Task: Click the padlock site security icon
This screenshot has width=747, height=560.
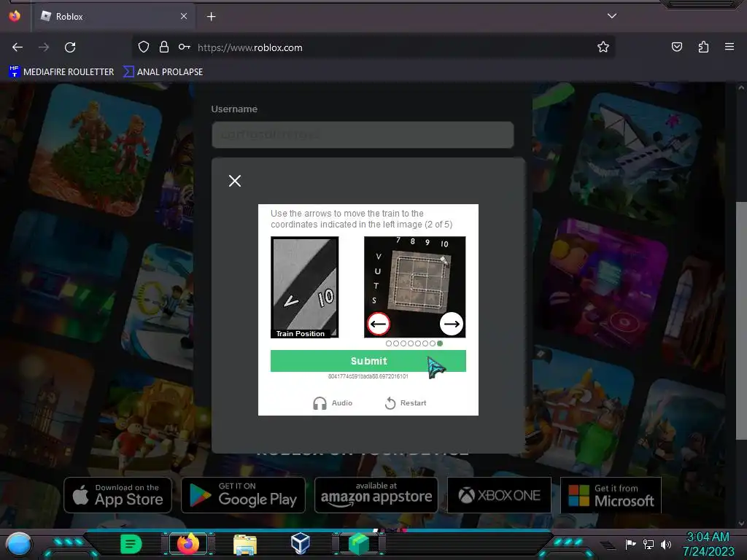Action: tap(164, 47)
